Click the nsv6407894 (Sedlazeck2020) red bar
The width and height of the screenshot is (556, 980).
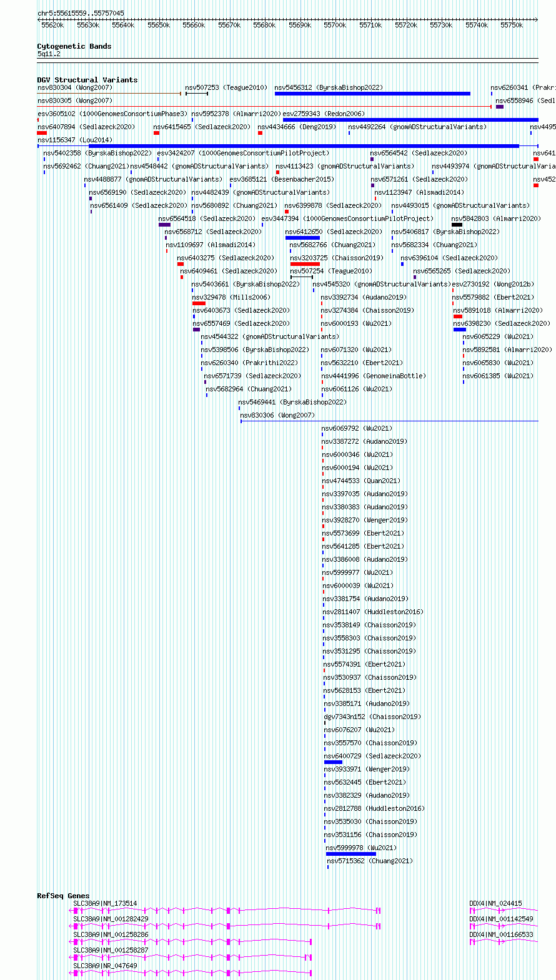click(x=42, y=133)
